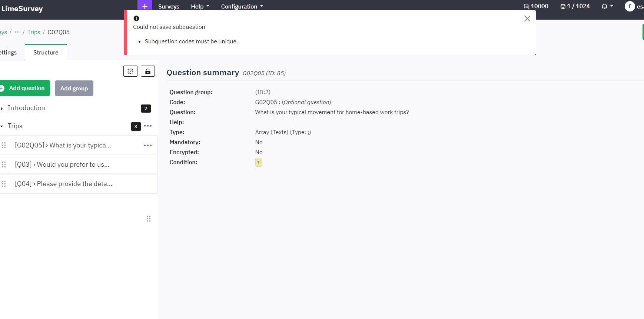This screenshot has width=644, height=319.
Task: Open the Trips group three-dot menu
Action: pyautogui.click(x=148, y=126)
